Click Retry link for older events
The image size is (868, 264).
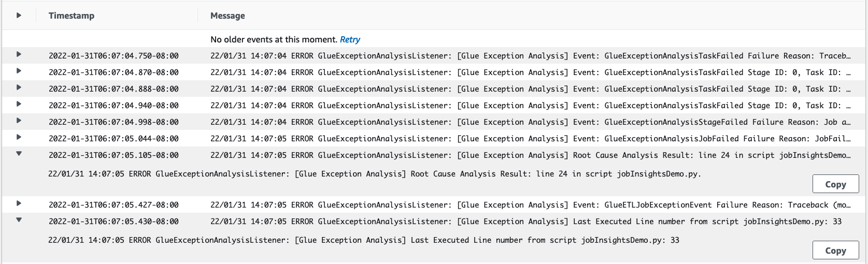[x=350, y=39]
